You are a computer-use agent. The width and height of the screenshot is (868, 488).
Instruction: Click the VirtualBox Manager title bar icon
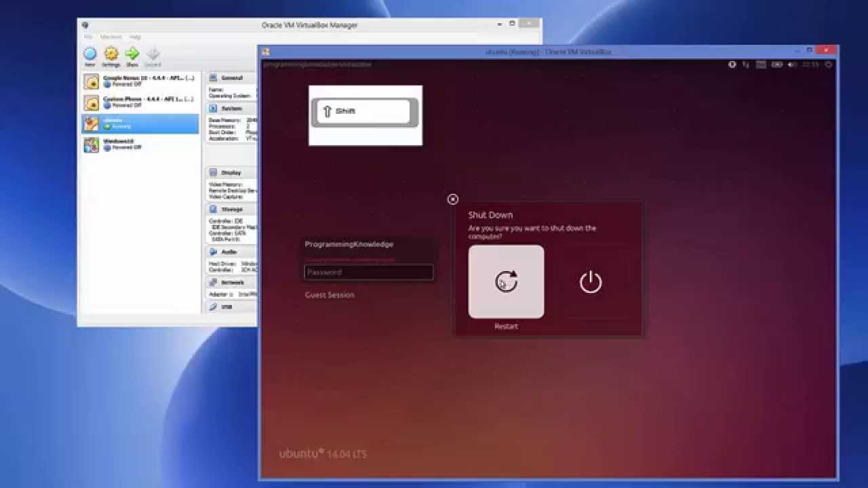[x=85, y=25]
